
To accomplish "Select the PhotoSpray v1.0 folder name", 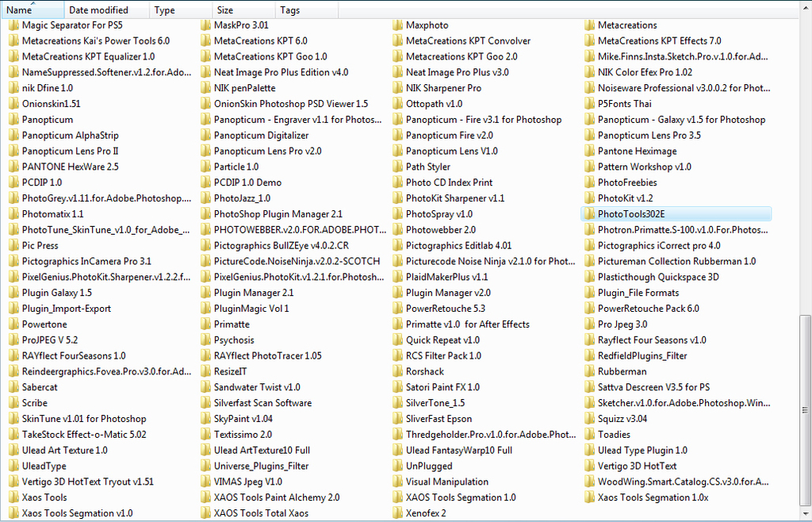I will pos(439,214).
